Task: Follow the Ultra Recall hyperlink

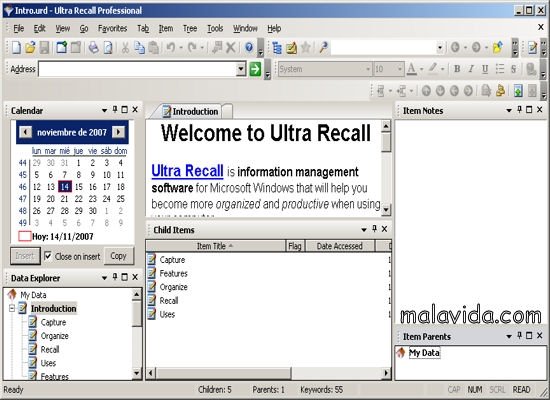Action: pyautogui.click(x=187, y=171)
